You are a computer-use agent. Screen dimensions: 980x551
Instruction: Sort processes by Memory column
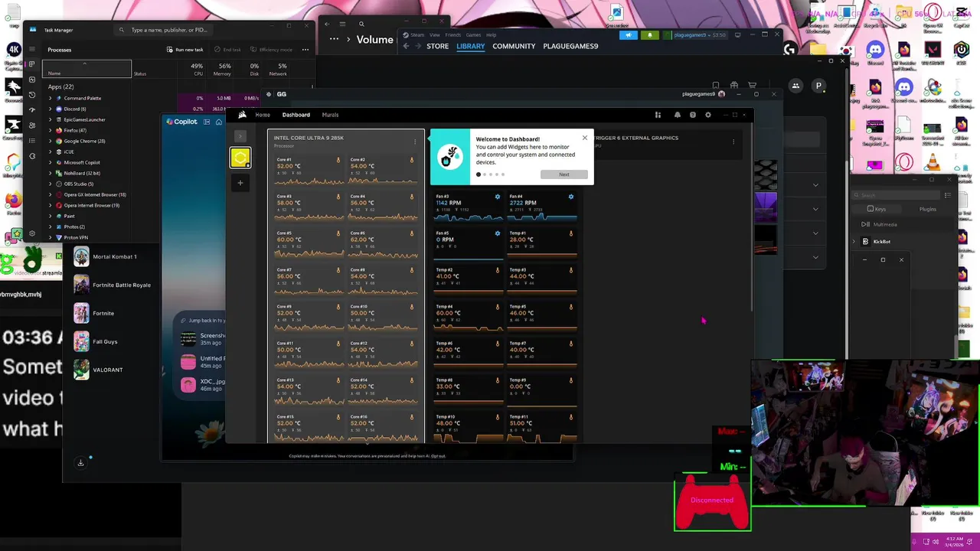222,70
